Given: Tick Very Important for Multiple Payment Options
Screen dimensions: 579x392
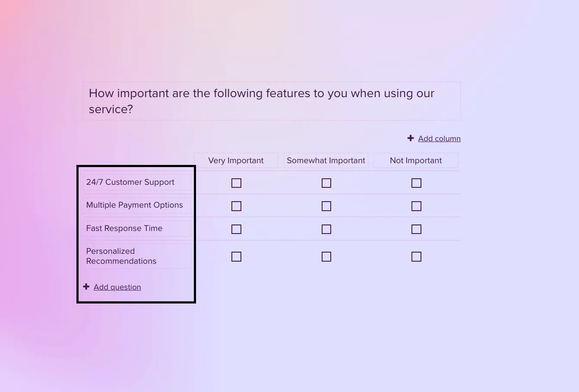Looking at the screenshot, I should click(x=236, y=206).
